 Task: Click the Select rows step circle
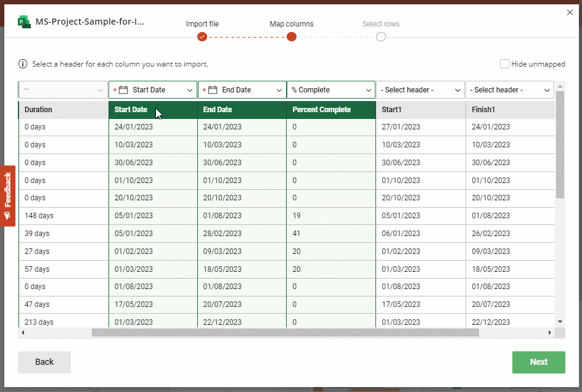tap(380, 37)
